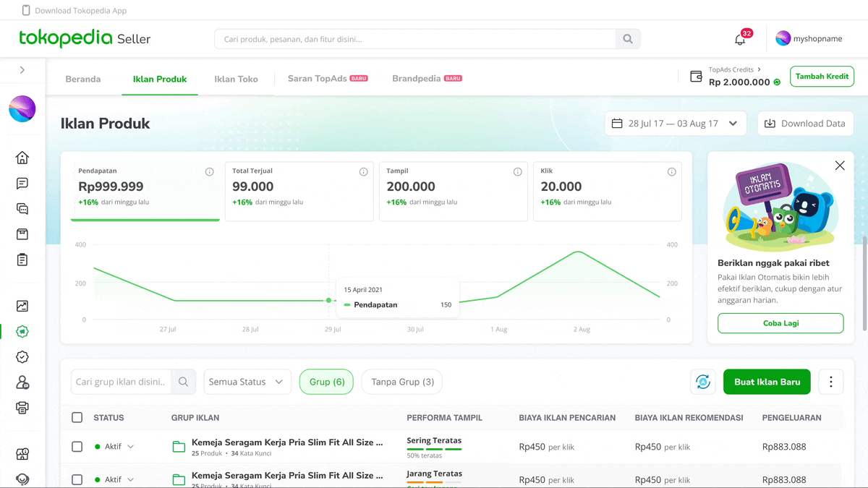Viewport: 868px width, 488px height.
Task: Open the statistics chart sidebar icon
Action: 22,307
